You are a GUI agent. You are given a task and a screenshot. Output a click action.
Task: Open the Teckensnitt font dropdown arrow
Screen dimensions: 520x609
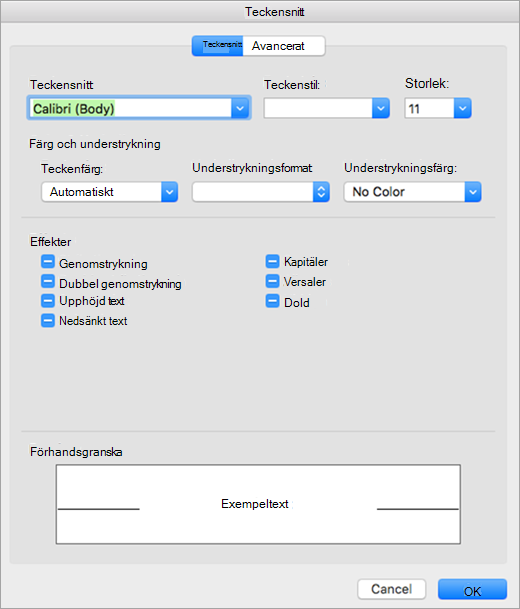coord(240,108)
